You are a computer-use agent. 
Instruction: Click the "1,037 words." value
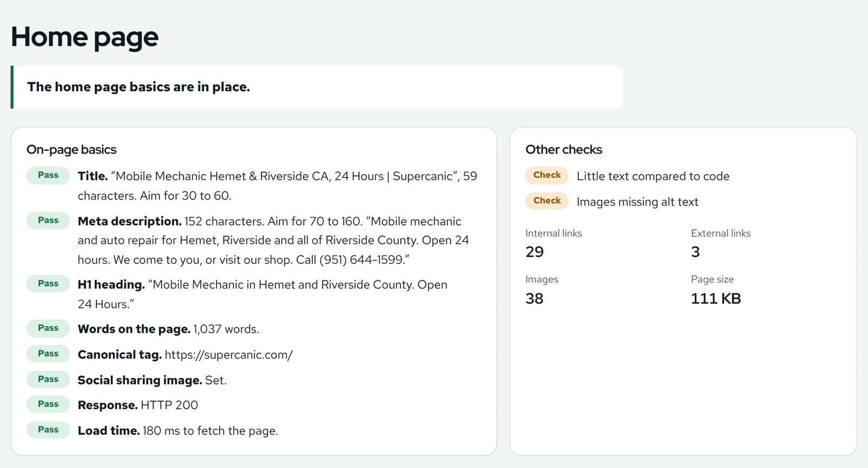coord(226,329)
